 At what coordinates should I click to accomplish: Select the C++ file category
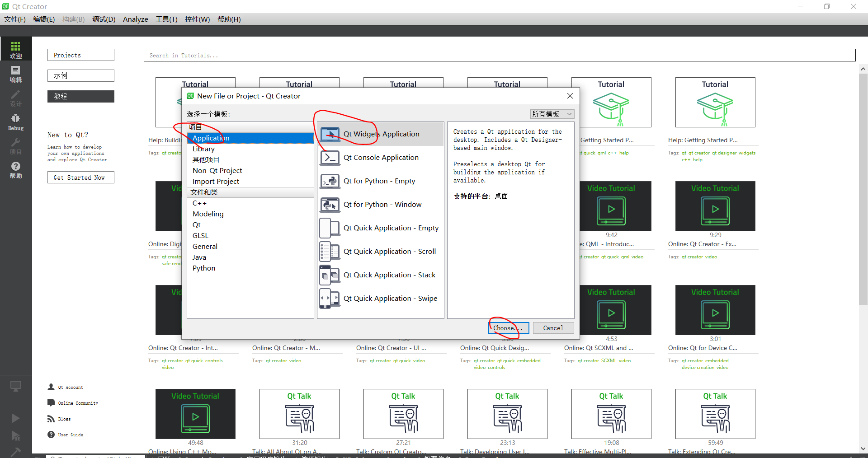click(x=250, y=203)
